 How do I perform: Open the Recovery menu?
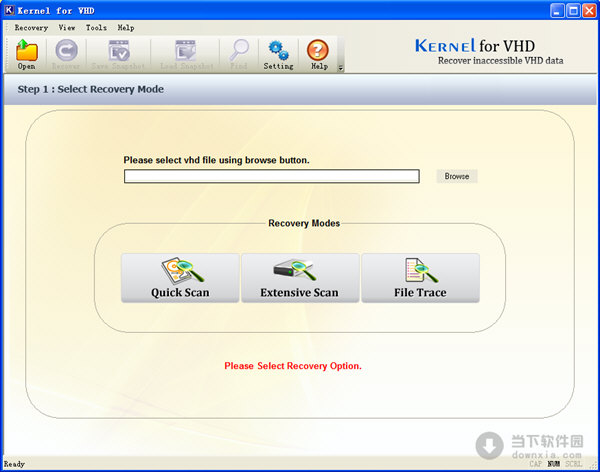tap(31, 28)
